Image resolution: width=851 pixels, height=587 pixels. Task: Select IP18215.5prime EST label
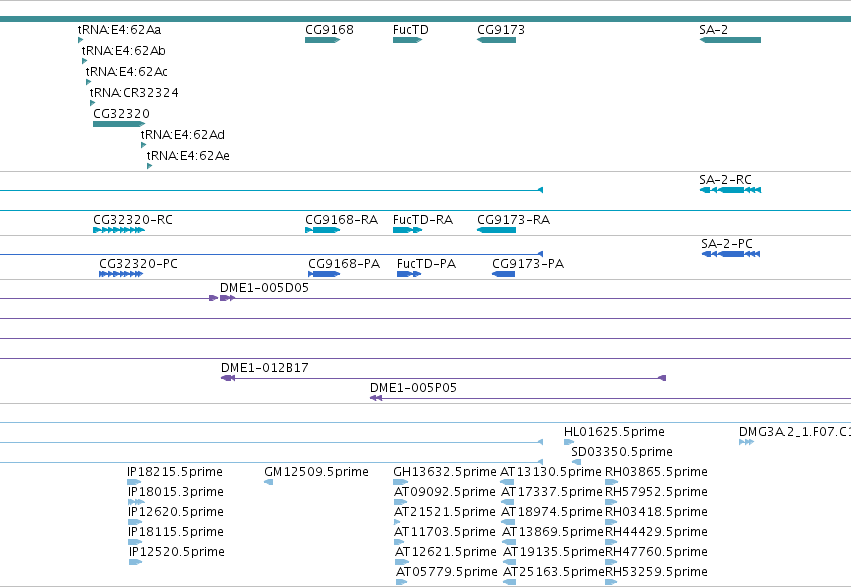(x=175, y=472)
